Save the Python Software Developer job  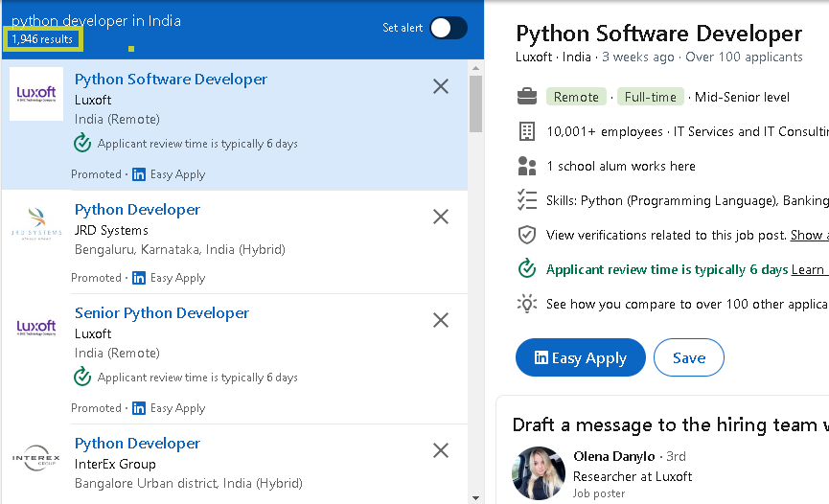[689, 357]
